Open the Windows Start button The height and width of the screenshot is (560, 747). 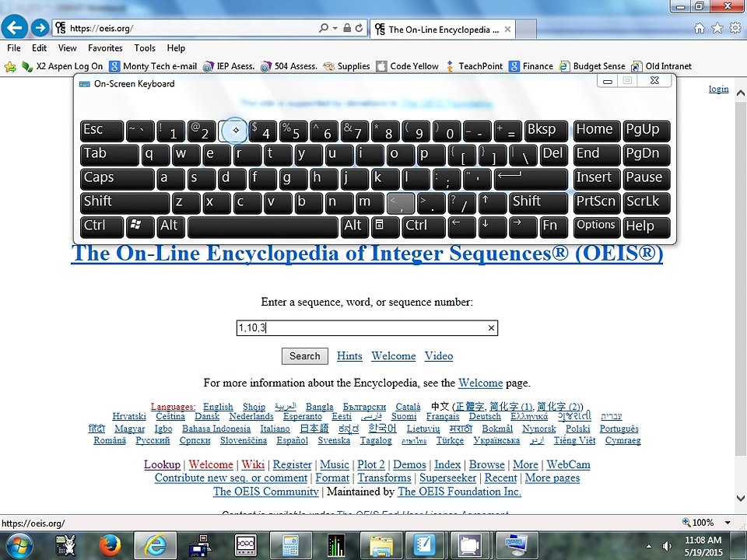(18, 546)
